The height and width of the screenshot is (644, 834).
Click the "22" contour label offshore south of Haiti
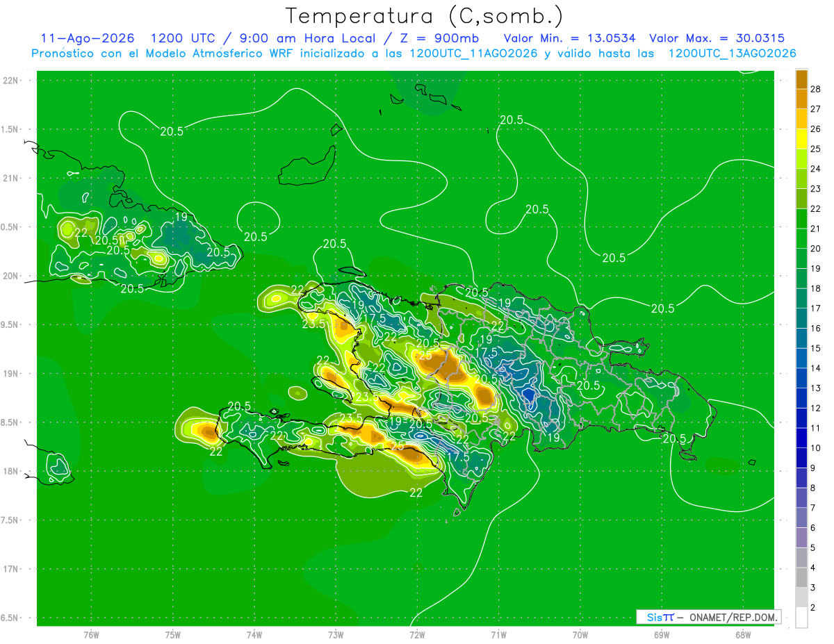pos(416,493)
